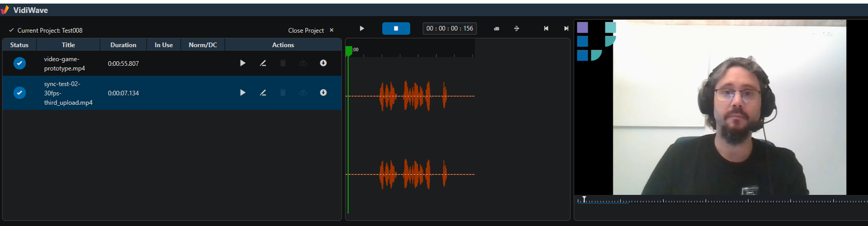The image size is (868, 226).
Task: Stop playback with the blue stop button
Action: tap(396, 29)
